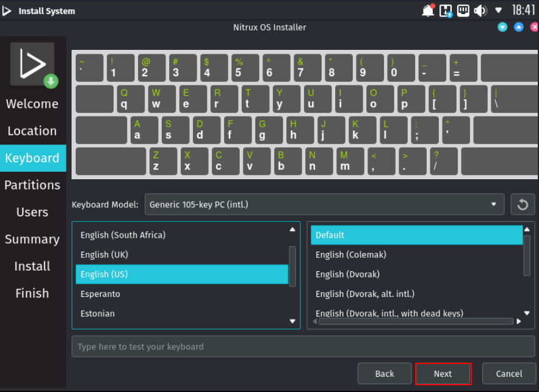Go to the Users step
Image resolution: width=539 pixels, height=392 pixels.
pos(32,212)
